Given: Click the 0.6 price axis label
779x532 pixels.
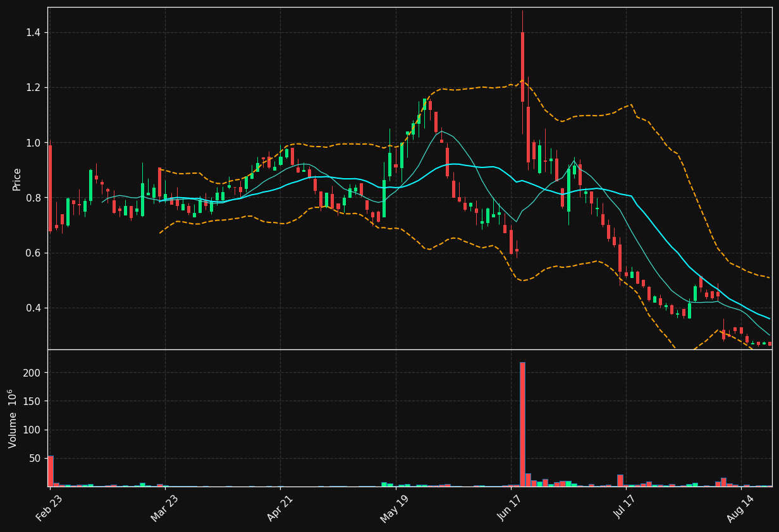Looking at the screenshot, I should point(34,253).
